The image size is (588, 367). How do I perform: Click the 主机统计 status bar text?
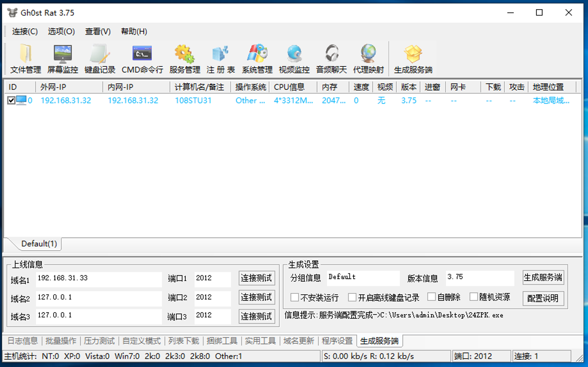(x=20, y=356)
